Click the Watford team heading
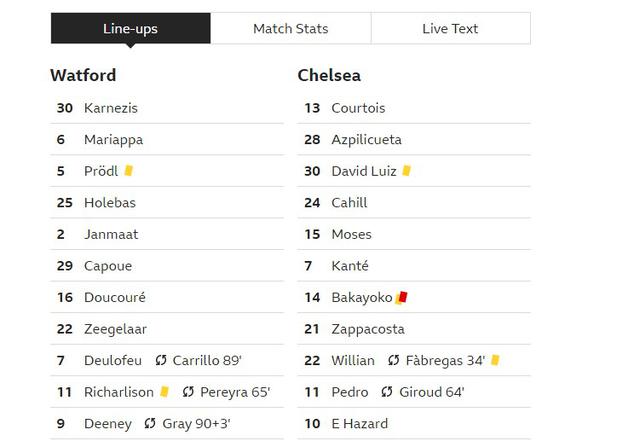 83,75
